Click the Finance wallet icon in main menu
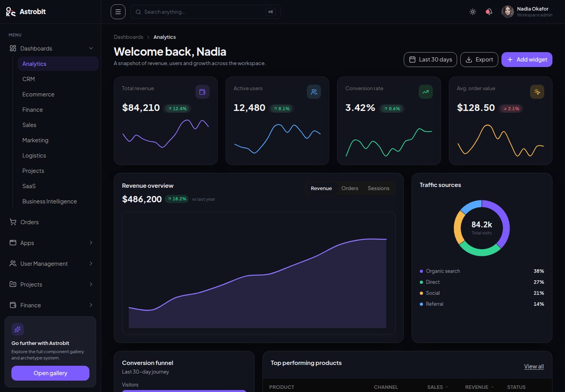This screenshot has width=565, height=392. tap(13, 305)
